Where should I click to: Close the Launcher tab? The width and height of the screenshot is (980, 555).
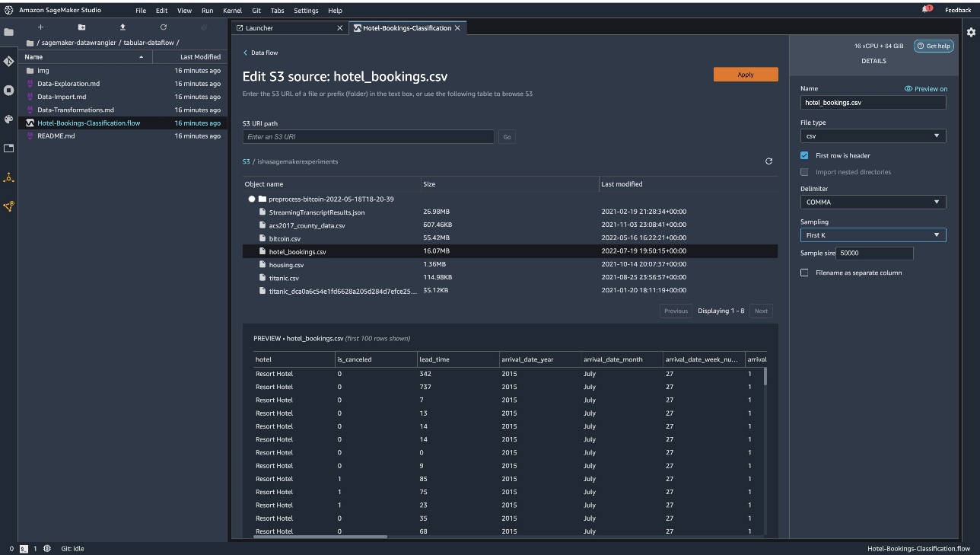(x=339, y=28)
